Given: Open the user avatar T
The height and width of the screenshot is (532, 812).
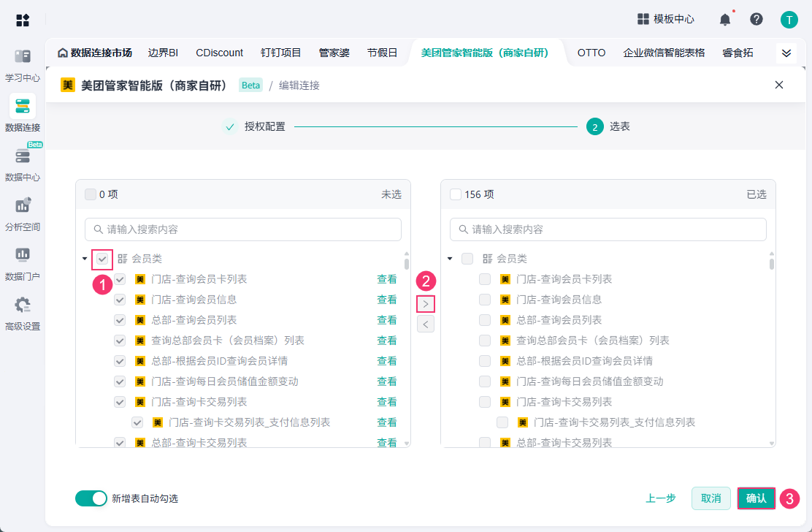Looking at the screenshot, I should pos(789,20).
